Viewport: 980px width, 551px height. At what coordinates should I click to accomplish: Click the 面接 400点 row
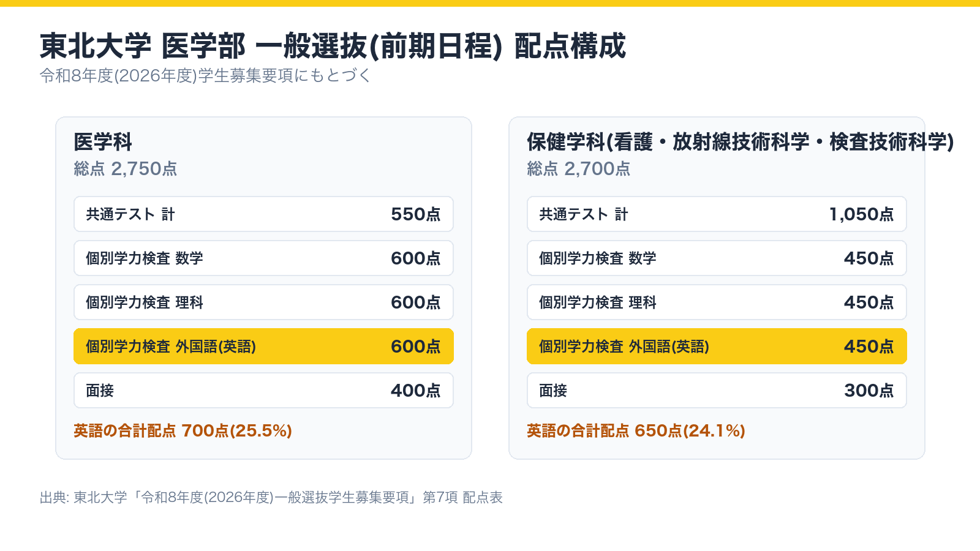click(263, 391)
